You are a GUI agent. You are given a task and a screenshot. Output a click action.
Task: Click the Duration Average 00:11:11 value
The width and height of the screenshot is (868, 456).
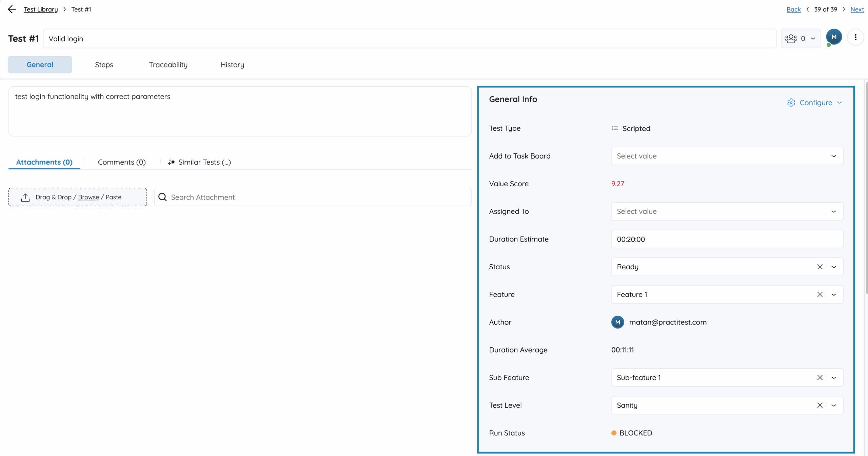click(x=623, y=350)
